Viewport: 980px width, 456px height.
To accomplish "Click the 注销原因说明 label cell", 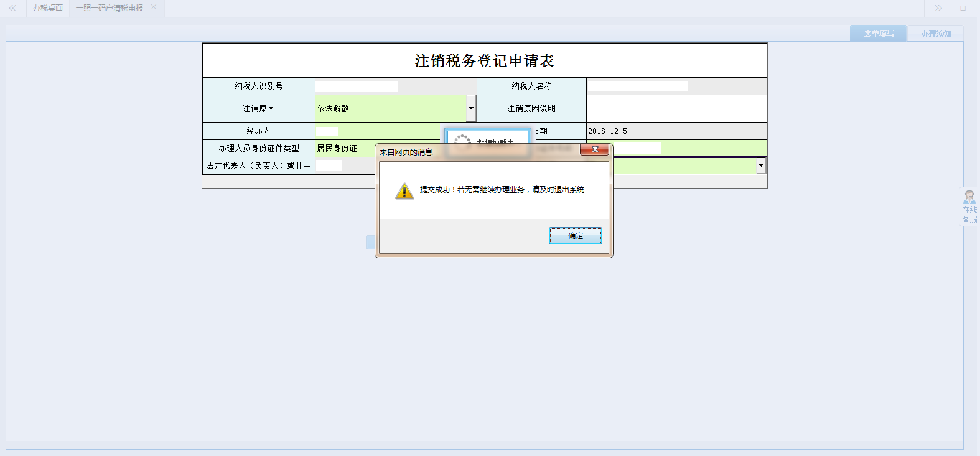I will tap(531, 108).
